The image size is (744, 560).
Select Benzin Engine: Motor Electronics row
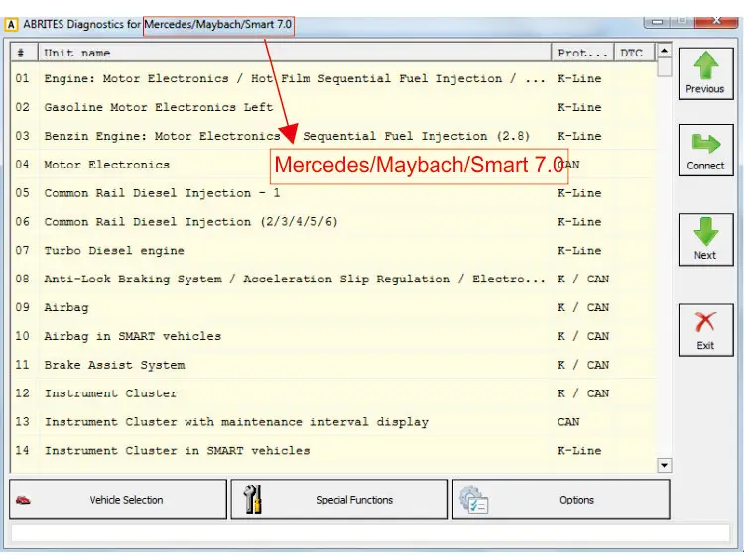pos(333,136)
